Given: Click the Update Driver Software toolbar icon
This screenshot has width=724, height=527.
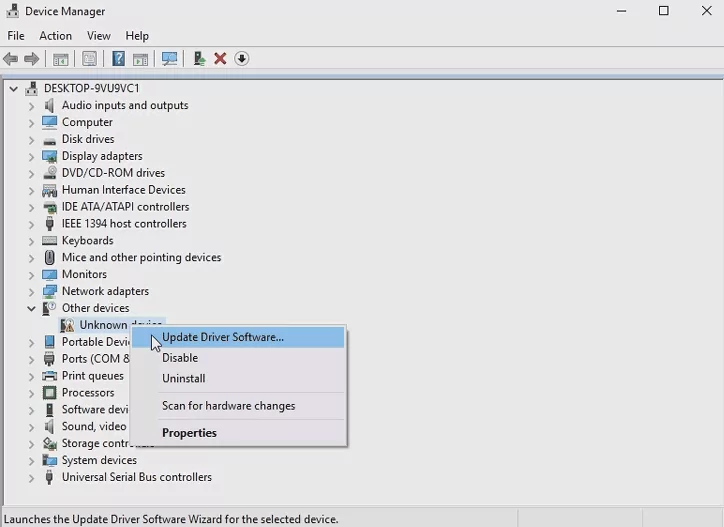Looking at the screenshot, I should pos(199,59).
